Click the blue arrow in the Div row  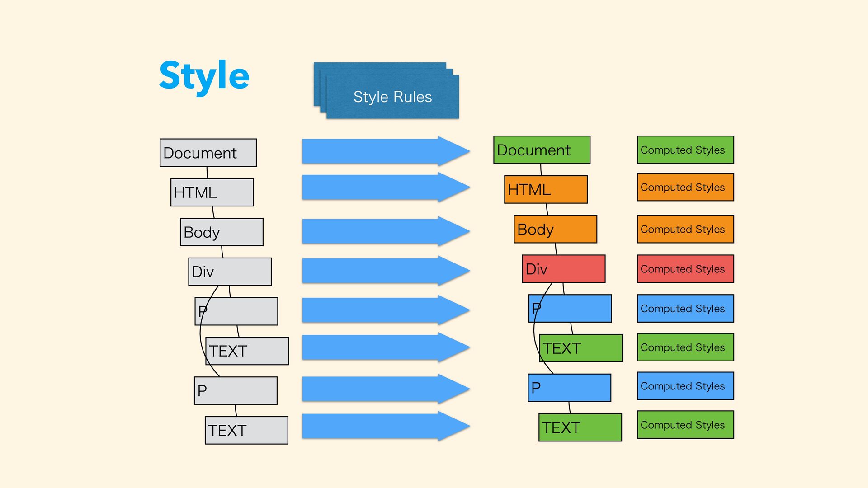[386, 271]
